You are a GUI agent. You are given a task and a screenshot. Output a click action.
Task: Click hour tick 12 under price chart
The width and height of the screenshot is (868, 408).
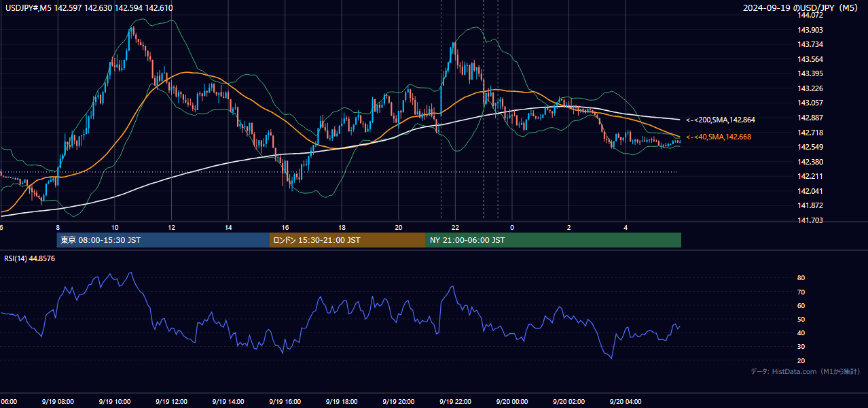pos(171,228)
